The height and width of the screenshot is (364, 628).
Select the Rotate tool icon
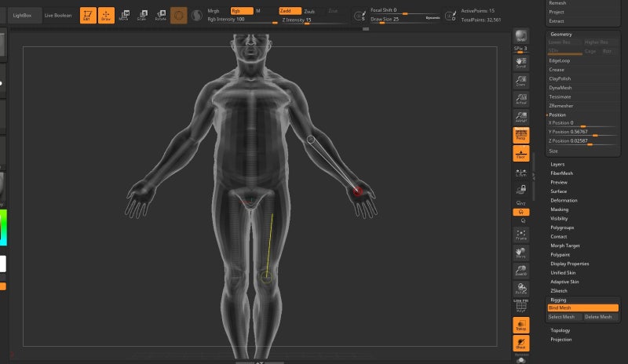[x=160, y=15]
